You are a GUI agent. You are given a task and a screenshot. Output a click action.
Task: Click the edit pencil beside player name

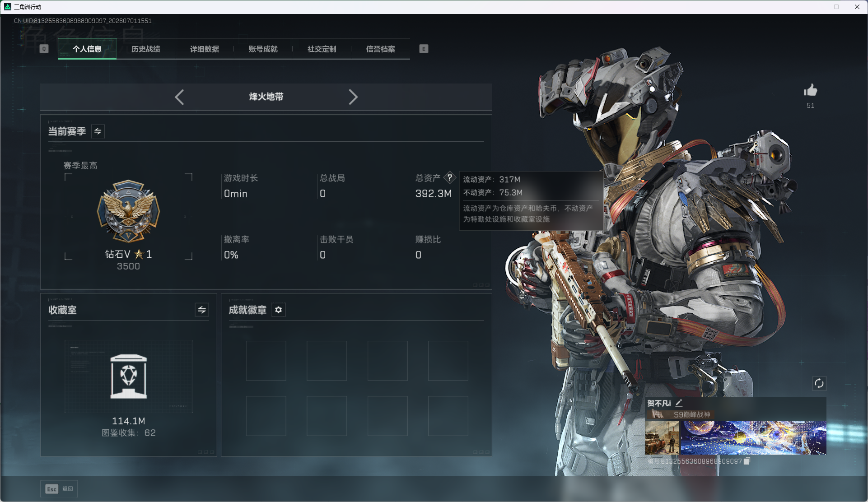679,403
